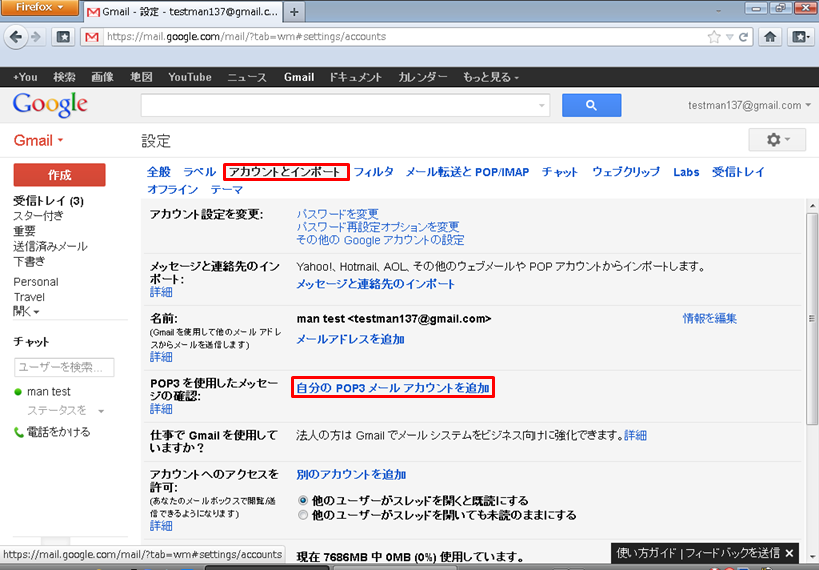Open the テーマ settings tab
This screenshot has height=570, width=819.
pos(227,189)
